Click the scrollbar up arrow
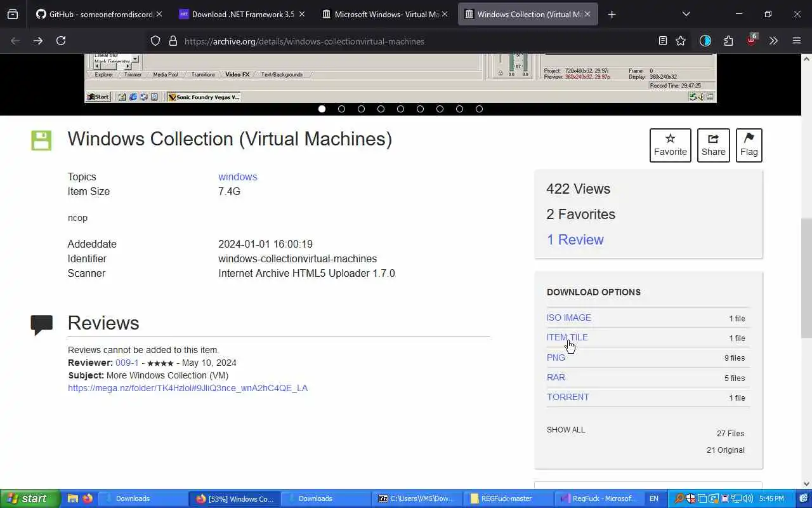 click(806, 58)
